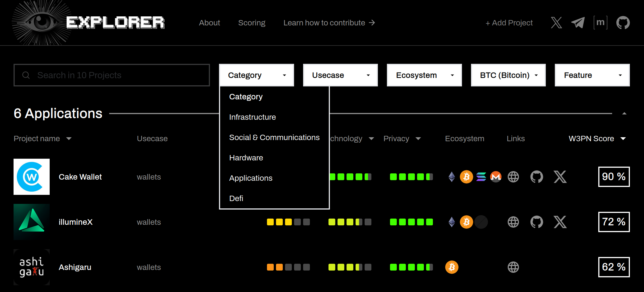Open the X (Twitter) link in header
This screenshot has height=292, width=644.
click(x=556, y=23)
